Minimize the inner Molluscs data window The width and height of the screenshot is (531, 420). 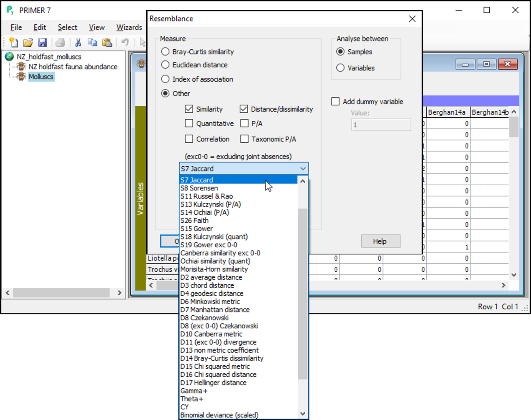[x=465, y=64]
